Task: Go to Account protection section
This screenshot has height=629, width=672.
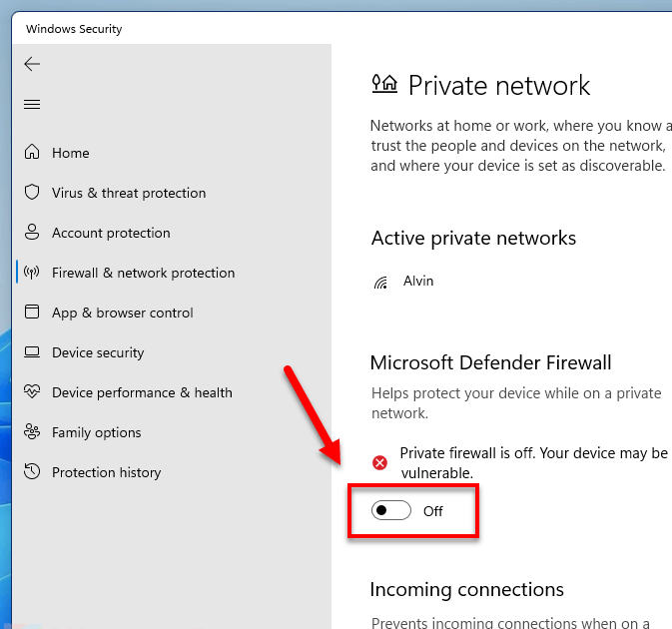Action: 111,233
